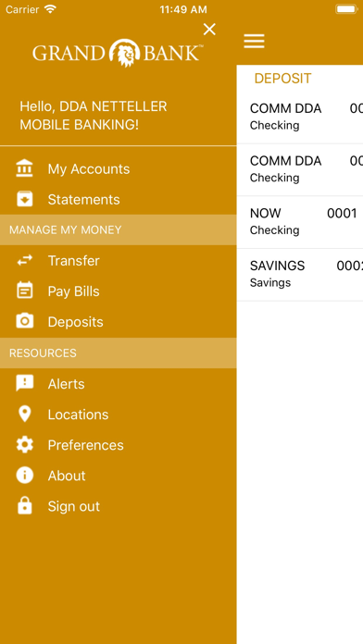This screenshot has height=644, width=363.
Task: Tap the 11:49 AM clock
Action: (x=183, y=9)
